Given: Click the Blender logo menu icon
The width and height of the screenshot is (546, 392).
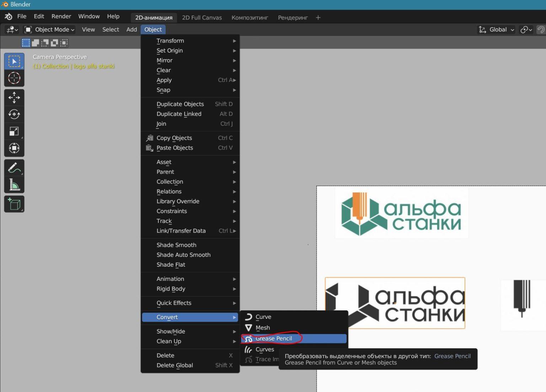Looking at the screenshot, I should click(9, 16).
